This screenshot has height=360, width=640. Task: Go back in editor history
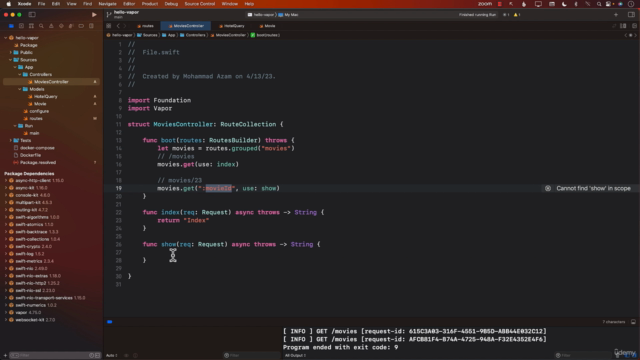click(x=118, y=26)
